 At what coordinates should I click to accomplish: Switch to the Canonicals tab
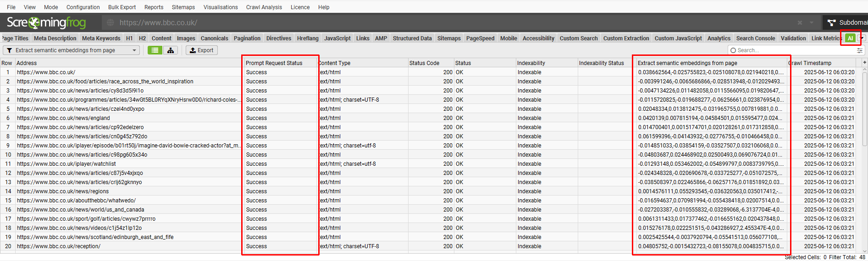pos(214,38)
